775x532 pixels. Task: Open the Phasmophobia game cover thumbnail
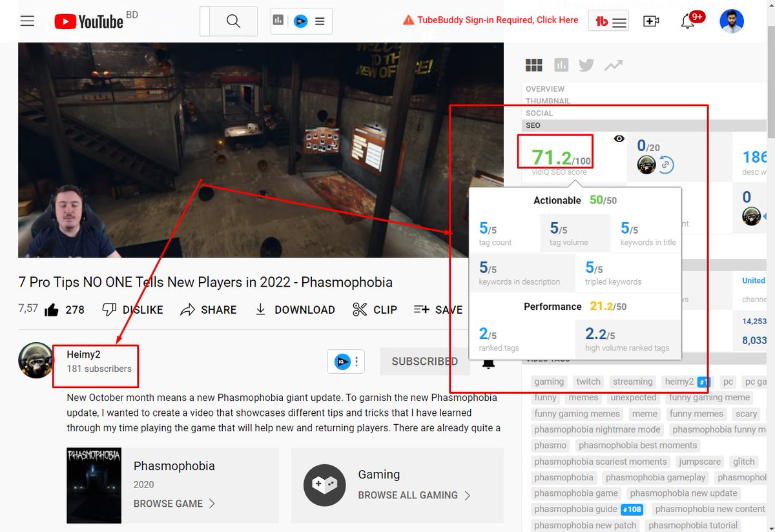[94, 485]
